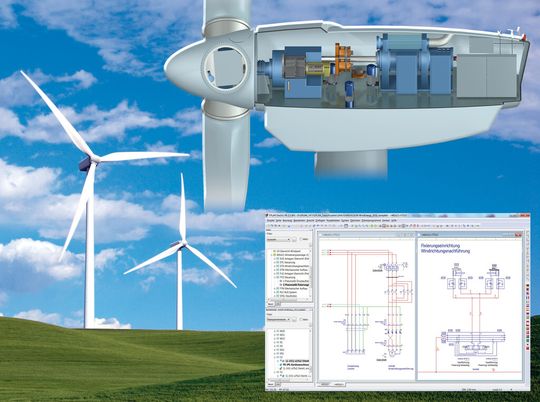Viewport: 540px width, 402px height.
Task: Click the ellipsis button beside upper filter
Action: [x=294, y=239]
